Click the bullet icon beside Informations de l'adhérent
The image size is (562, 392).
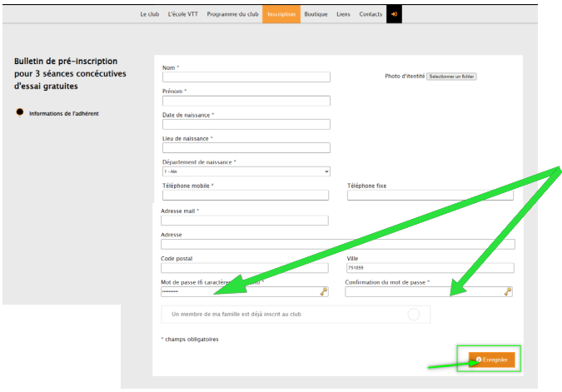coord(20,113)
